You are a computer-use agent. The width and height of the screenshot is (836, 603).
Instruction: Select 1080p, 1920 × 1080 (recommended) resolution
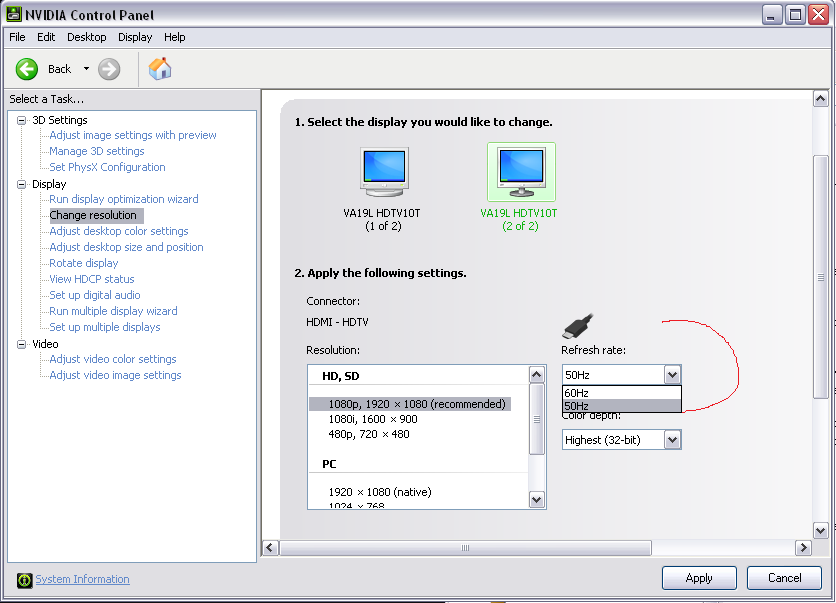410,404
